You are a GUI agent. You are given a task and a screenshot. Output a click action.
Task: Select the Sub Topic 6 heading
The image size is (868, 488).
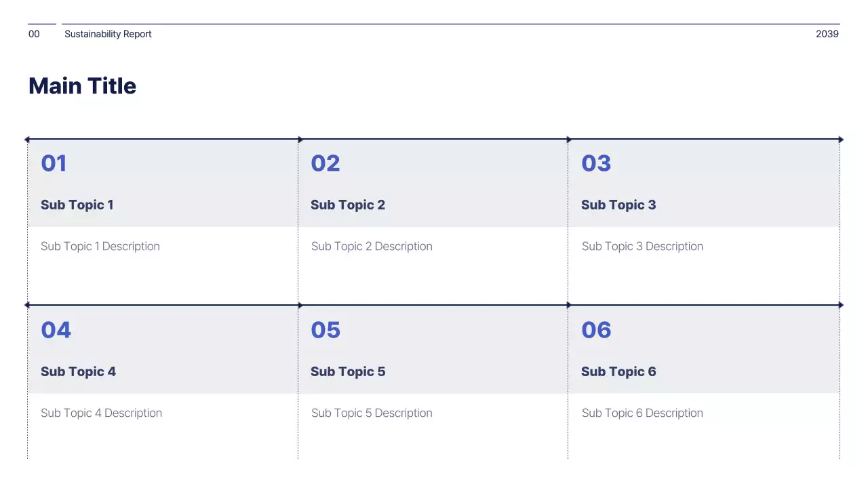(618, 371)
